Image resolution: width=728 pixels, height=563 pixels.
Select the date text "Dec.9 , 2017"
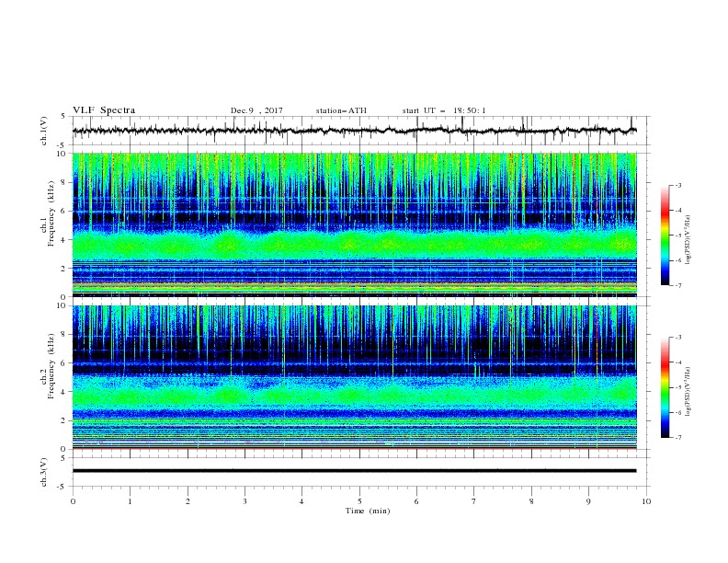coord(256,110)
